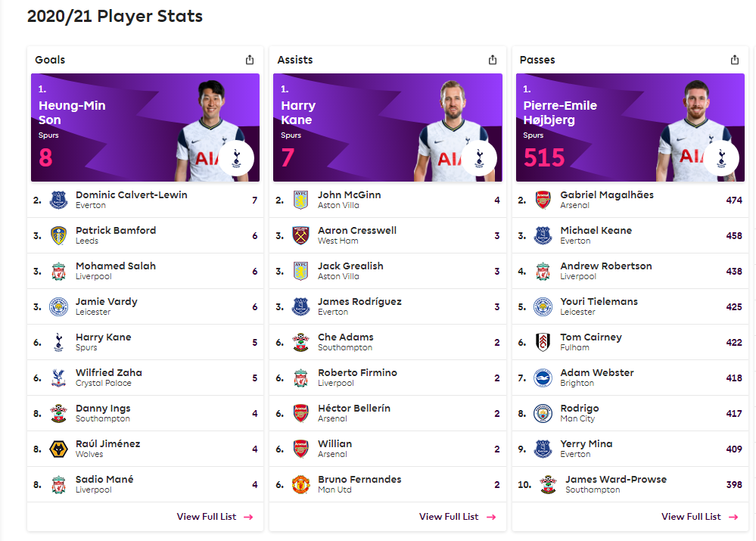Image resolution: width=756 pixels, height=541 pixels.
Task: Click the Fulham crest beside Tom Cairney
Action: (x=543, y=342)
